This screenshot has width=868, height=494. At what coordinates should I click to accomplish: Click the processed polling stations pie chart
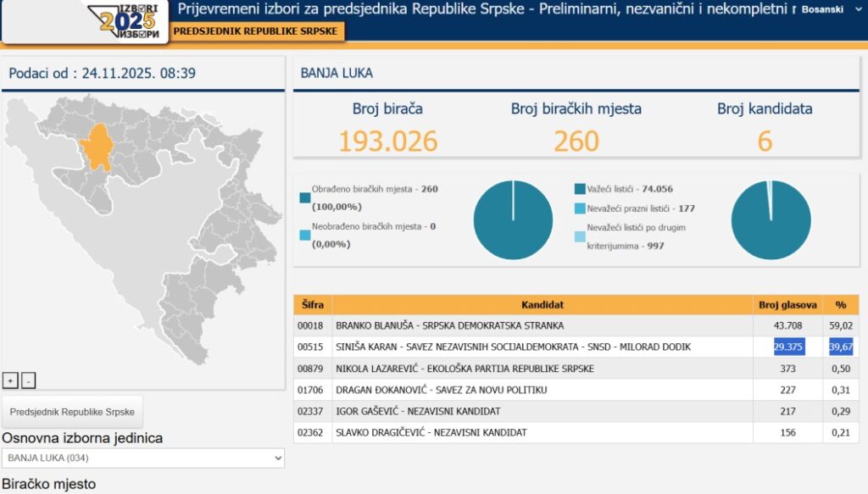pyautogui.click(x=513, y=220)
